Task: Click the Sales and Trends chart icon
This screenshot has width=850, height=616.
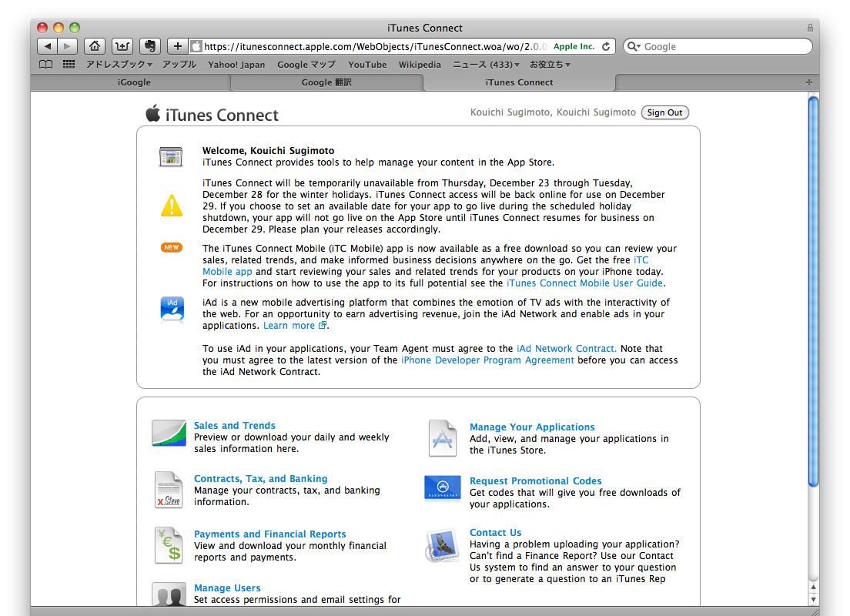Action: 169,434
